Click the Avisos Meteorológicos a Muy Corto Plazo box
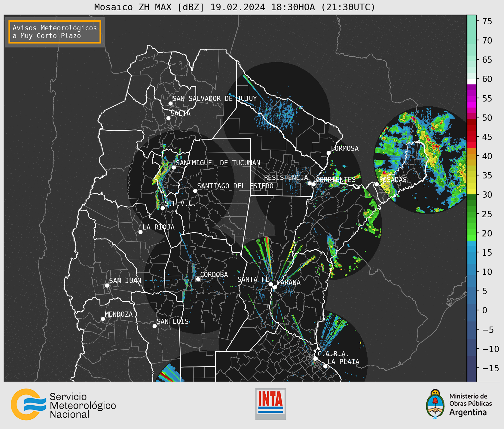The height and width of the screenshot is (429, 504). 55,32
